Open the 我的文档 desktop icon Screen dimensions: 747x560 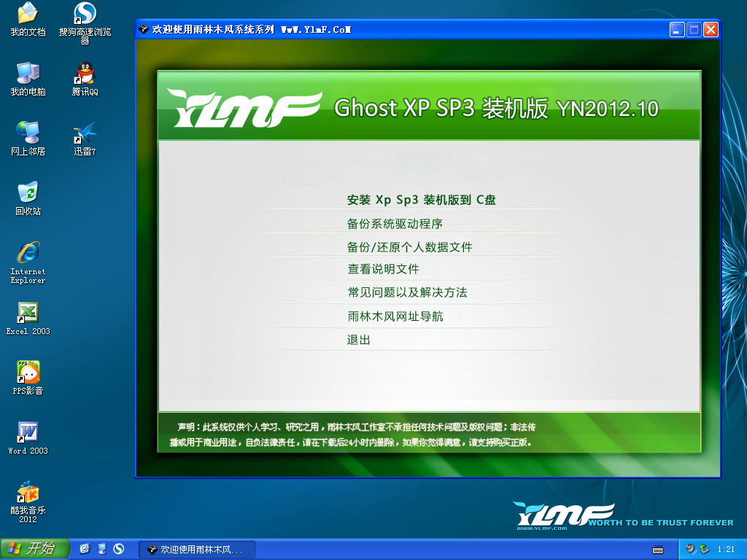28,19
